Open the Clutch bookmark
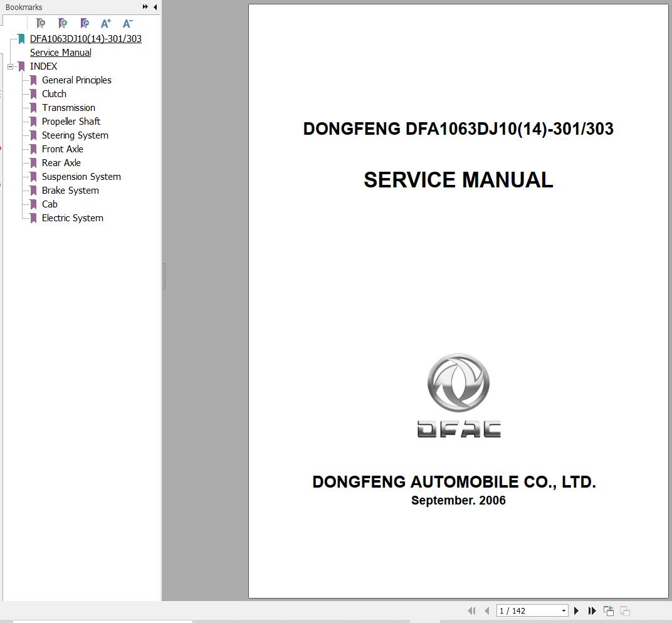 [54, 94]
